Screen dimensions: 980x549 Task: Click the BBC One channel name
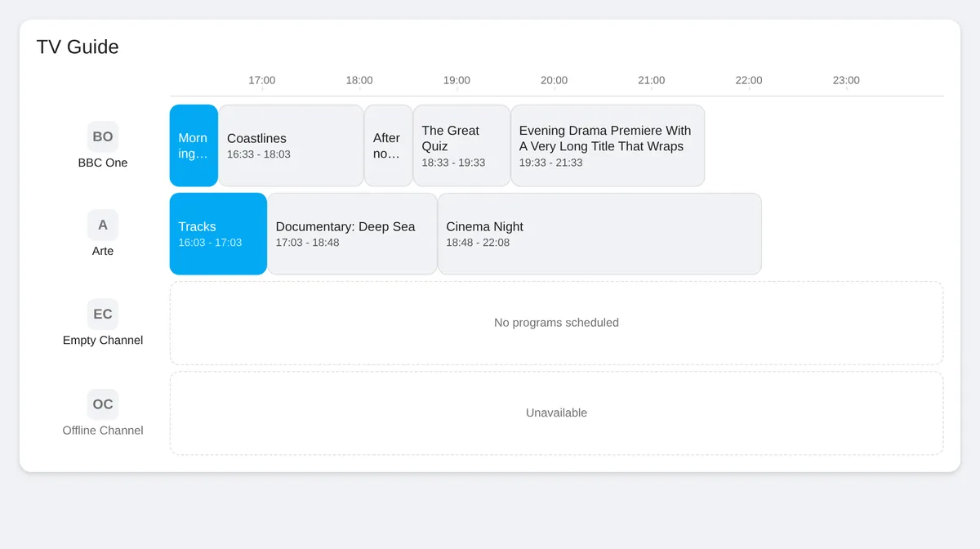tap(103, 163)
